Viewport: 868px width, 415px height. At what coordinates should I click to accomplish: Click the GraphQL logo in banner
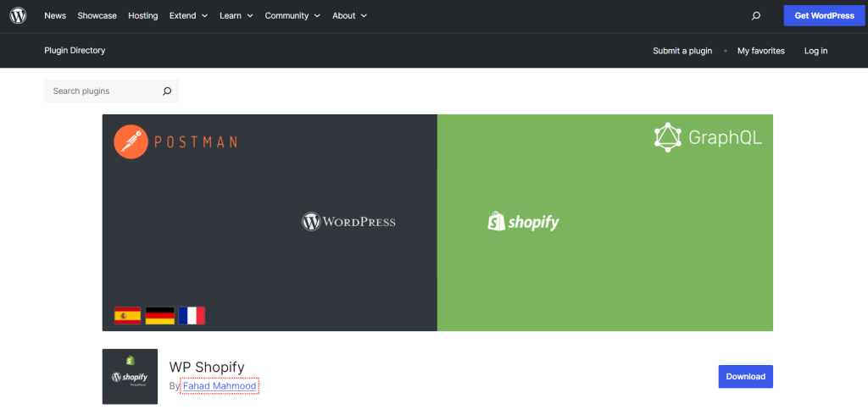click(708, 137)
